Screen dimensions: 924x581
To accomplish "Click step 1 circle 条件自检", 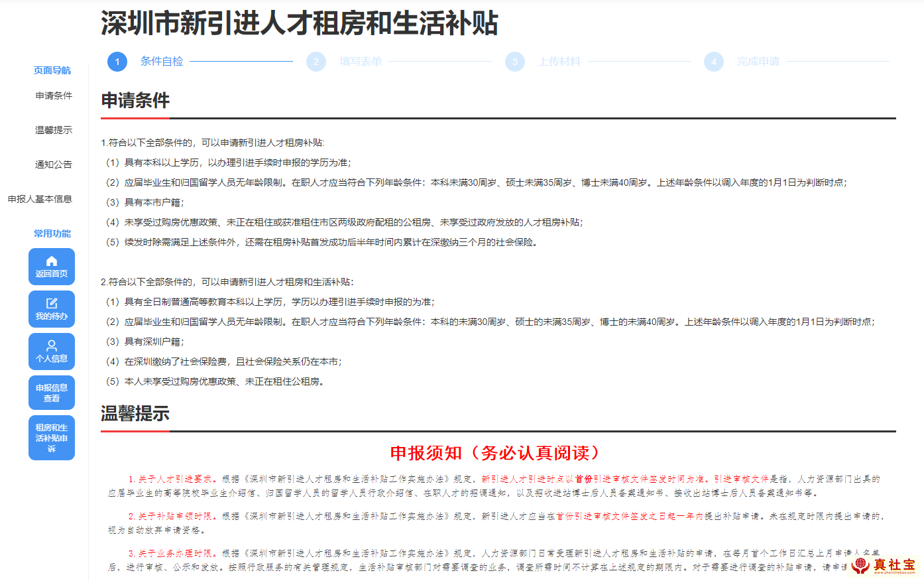I will pos(117,62).
